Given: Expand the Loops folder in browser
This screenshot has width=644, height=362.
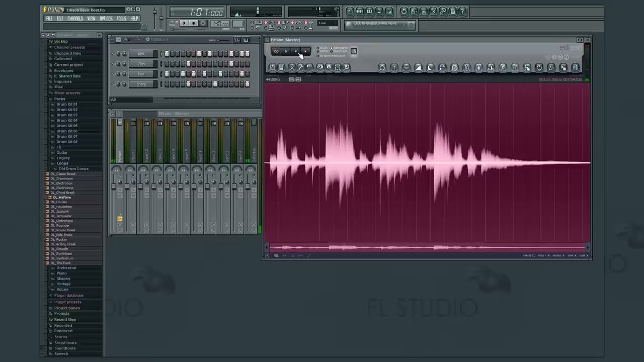Looking at the screenshot, I should 62,163.
